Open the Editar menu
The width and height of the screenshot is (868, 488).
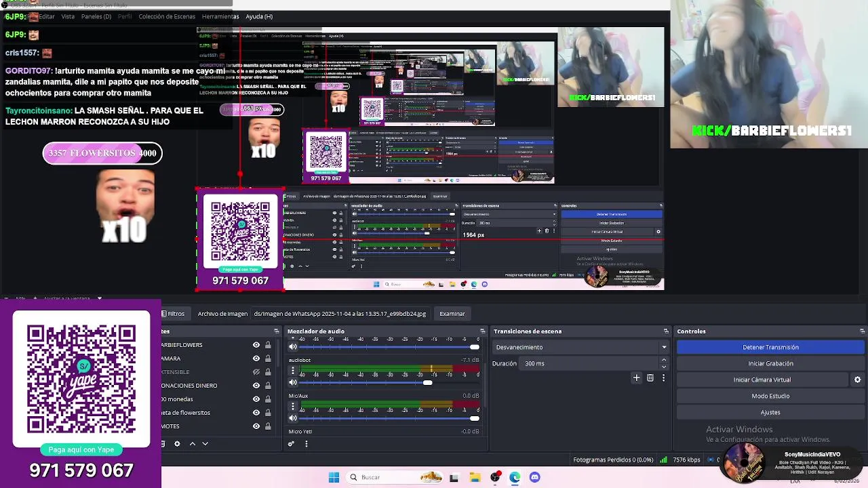coord(47,16)
